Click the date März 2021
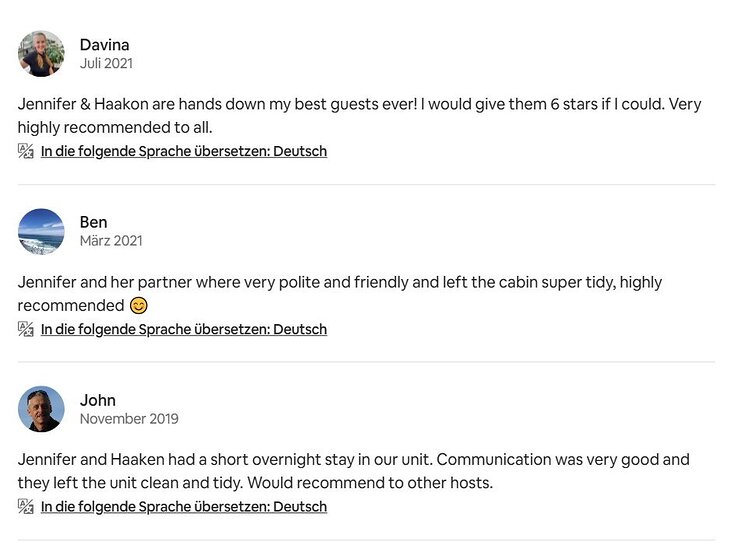This screenshot has height=560, width=730. click(x=111, y=241)
